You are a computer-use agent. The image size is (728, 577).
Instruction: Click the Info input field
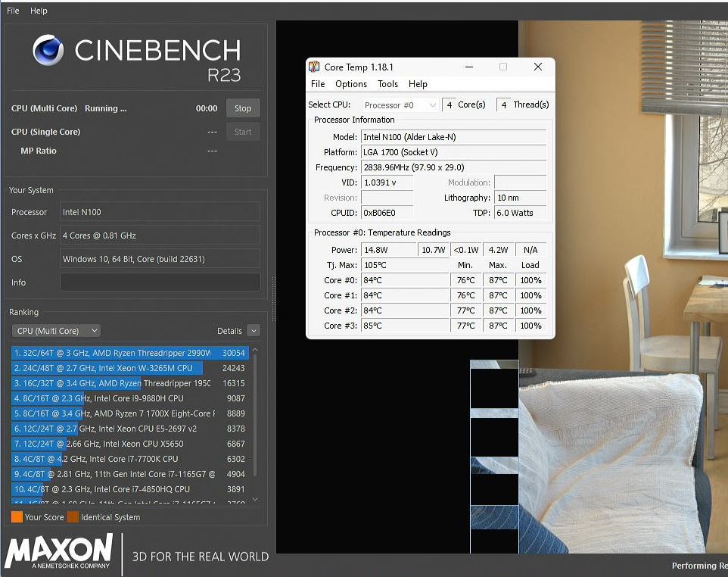pyautogui.click(x=160, y=282)
